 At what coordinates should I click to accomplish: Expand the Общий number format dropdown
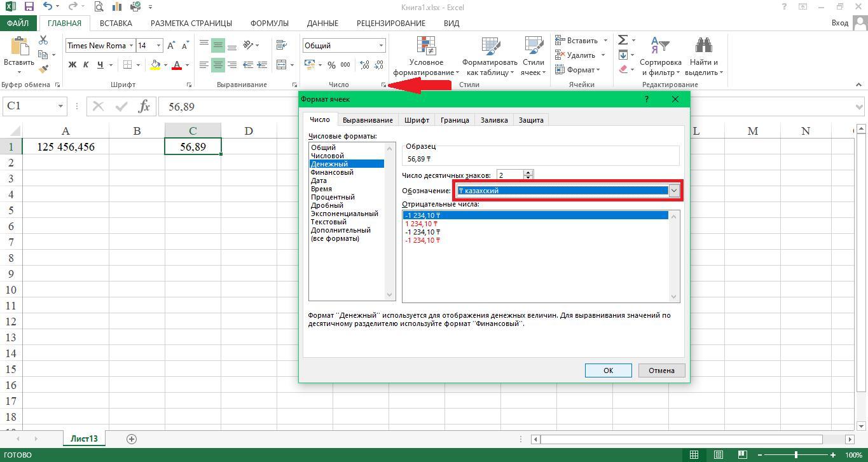point(381,46)
